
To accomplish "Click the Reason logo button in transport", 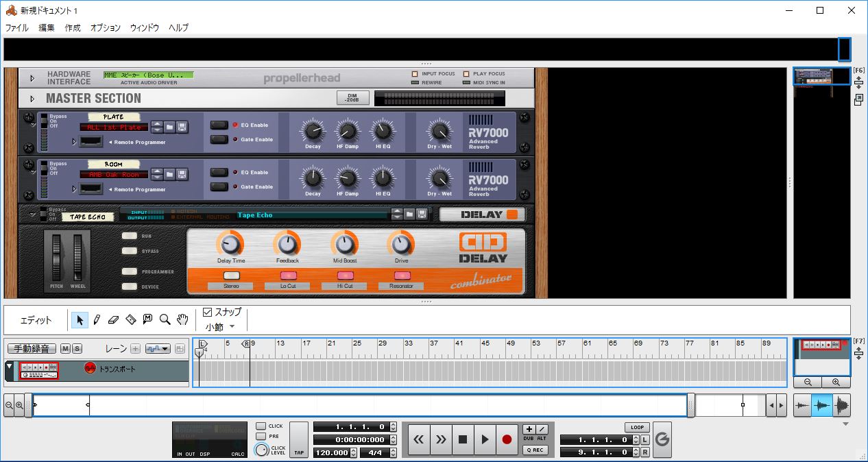I will (x=662, y=440).
